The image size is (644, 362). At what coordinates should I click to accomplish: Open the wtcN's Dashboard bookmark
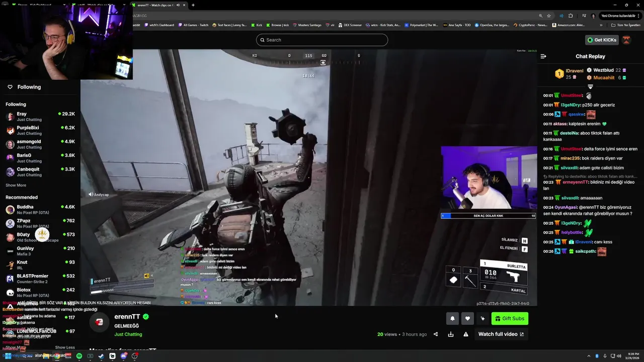[159, 25]
